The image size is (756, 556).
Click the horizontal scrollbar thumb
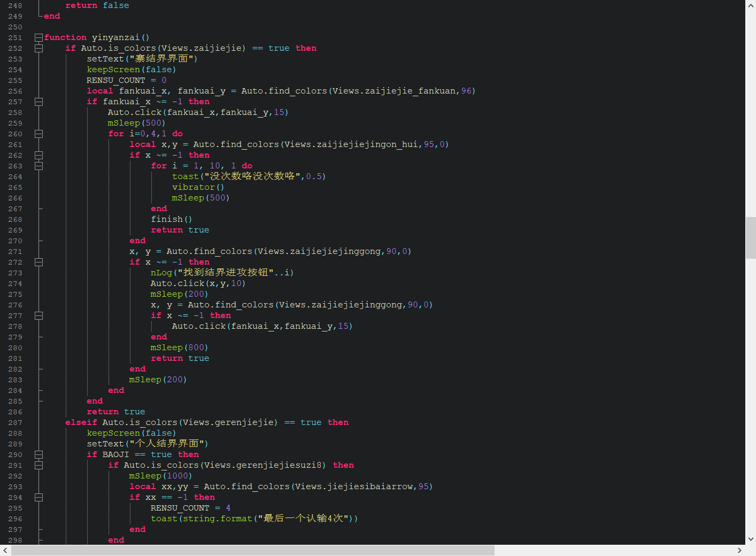coord(253,550)
